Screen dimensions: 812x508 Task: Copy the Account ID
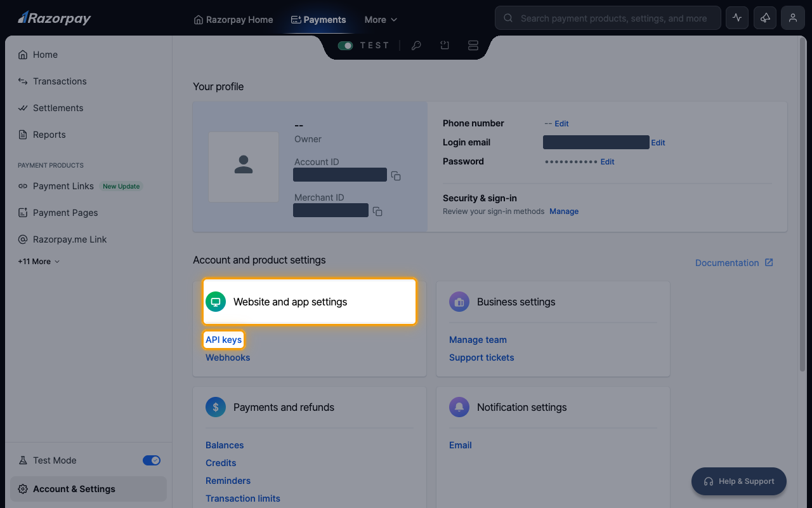[396, 176]
